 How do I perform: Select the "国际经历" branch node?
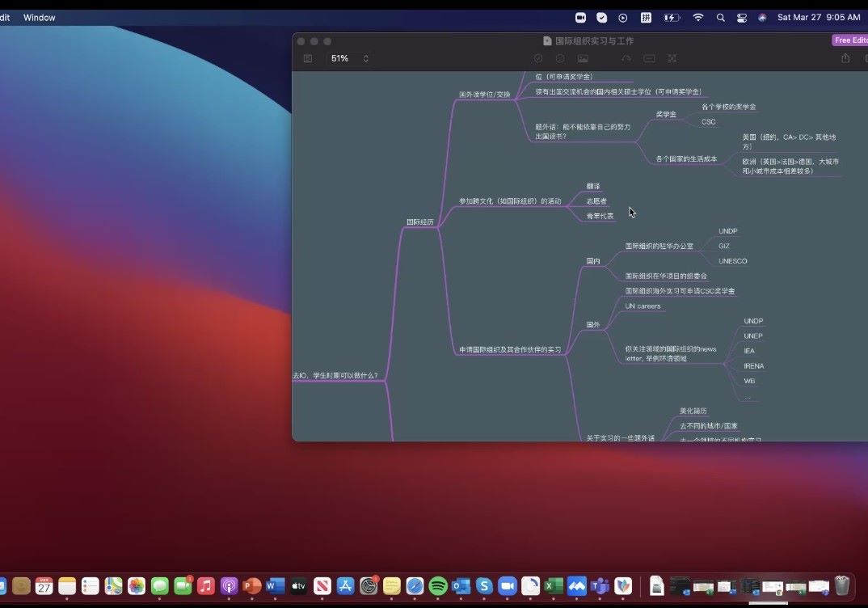419,222
